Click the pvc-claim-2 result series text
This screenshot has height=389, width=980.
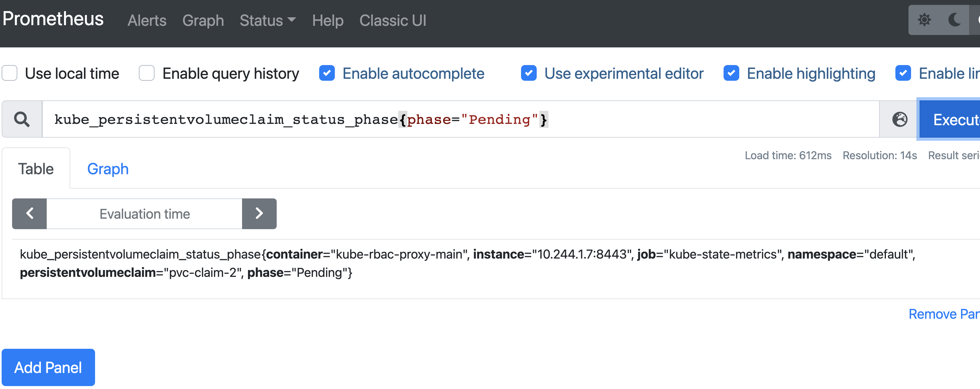pos(467,263)
